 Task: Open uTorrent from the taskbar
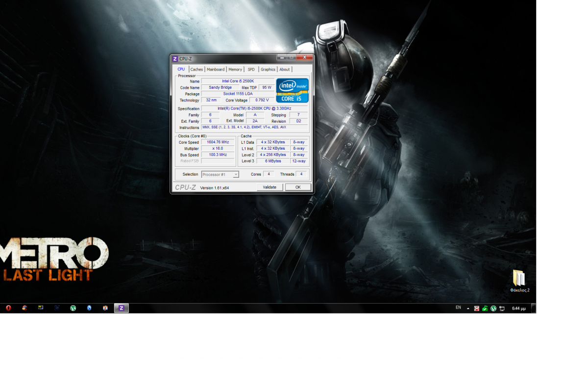click(73, 308)
